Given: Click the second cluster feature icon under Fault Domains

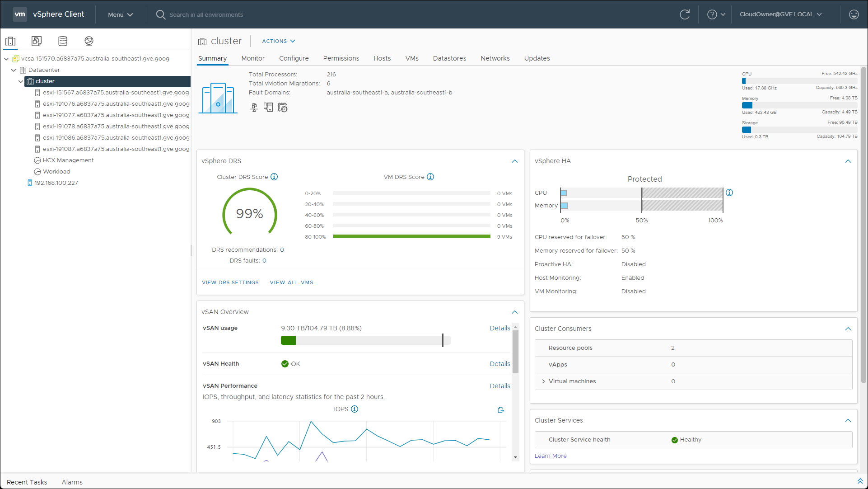Looking at the screenshot, I should (268, 108).
